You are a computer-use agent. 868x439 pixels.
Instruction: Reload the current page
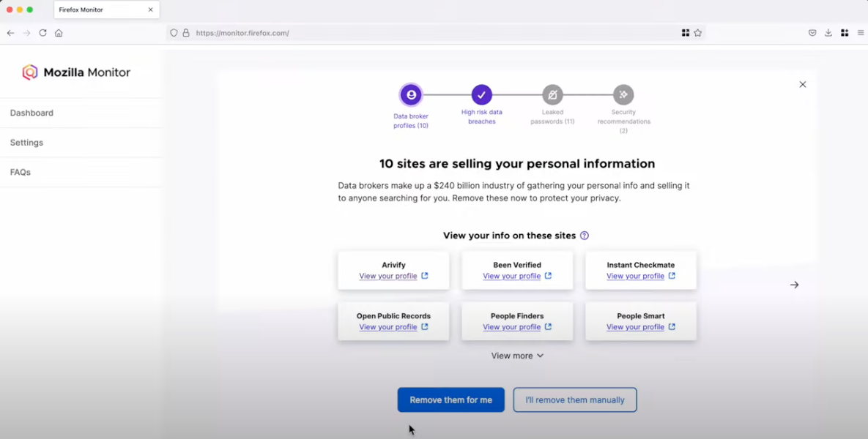(x=42, y=33)
